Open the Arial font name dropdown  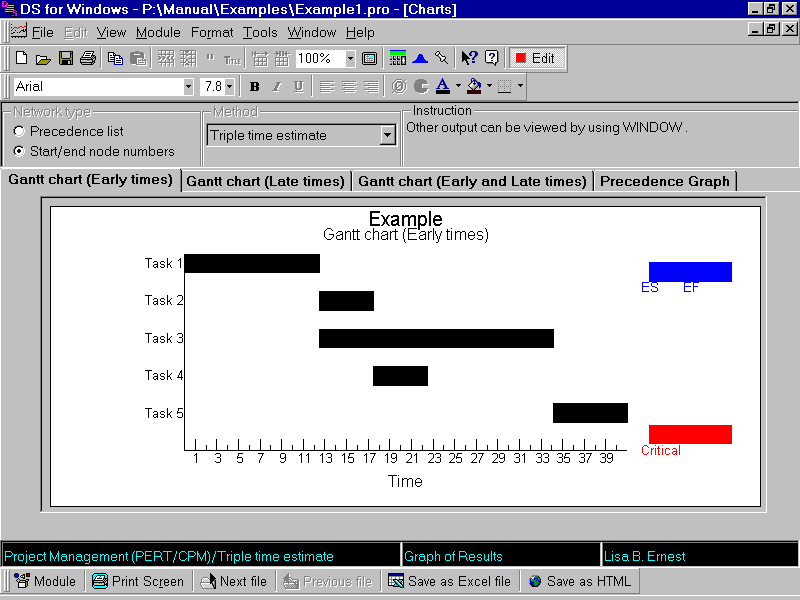188,87
